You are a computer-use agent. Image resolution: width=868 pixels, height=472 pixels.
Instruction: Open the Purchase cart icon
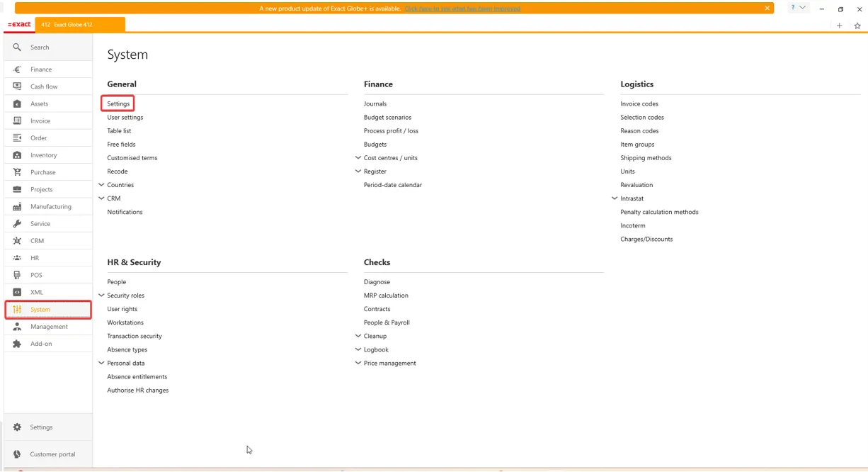click(x=17, y=172)
